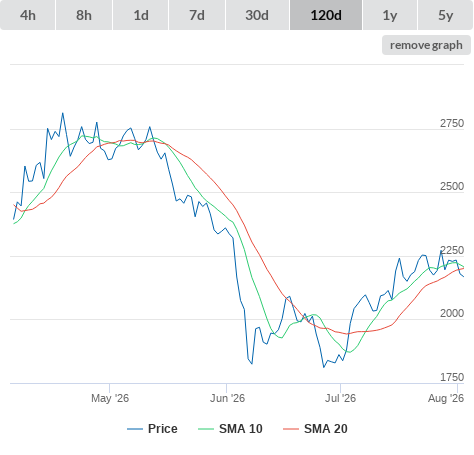Open the 1y time range
474x455 pixels.
tap(390, 15)
